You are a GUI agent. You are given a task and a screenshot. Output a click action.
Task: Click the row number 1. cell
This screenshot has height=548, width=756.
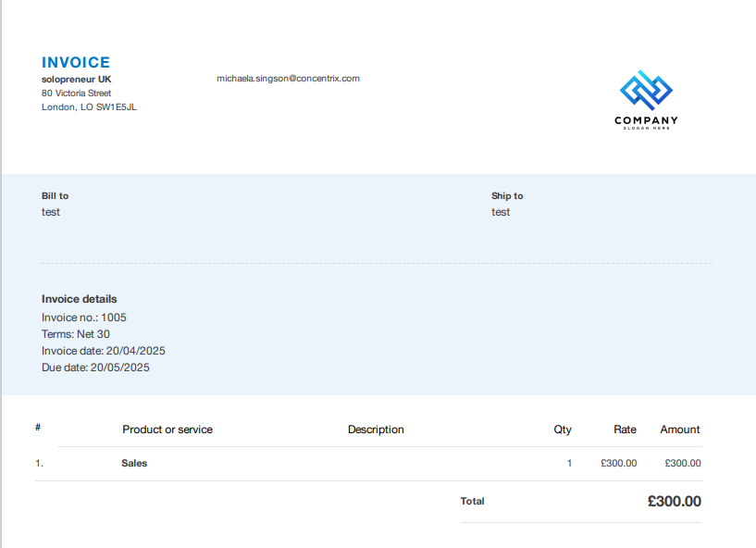[x=39, y=463]
